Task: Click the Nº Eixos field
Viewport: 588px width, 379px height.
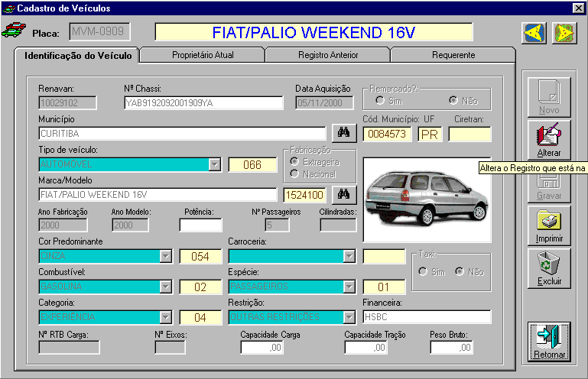Action: 170,348
